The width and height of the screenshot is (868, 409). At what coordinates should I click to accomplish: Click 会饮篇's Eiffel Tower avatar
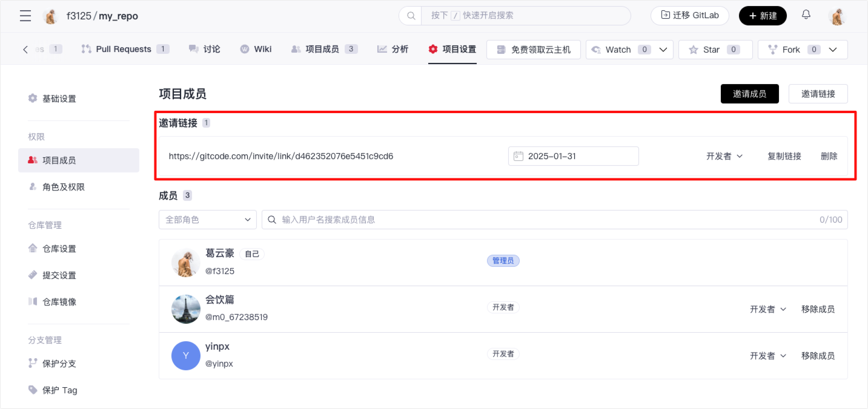[x=186, y=309]
